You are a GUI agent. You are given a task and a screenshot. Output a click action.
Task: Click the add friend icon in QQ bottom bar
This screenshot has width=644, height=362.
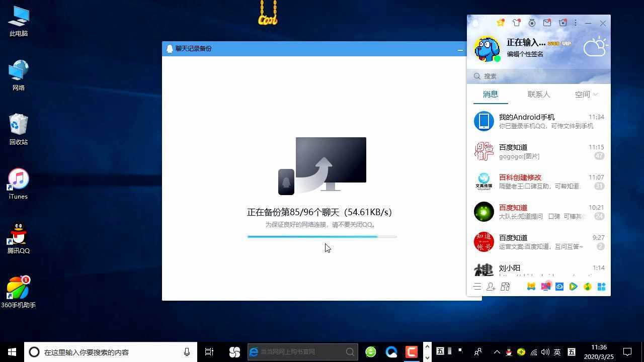click(x=491, y=287)
